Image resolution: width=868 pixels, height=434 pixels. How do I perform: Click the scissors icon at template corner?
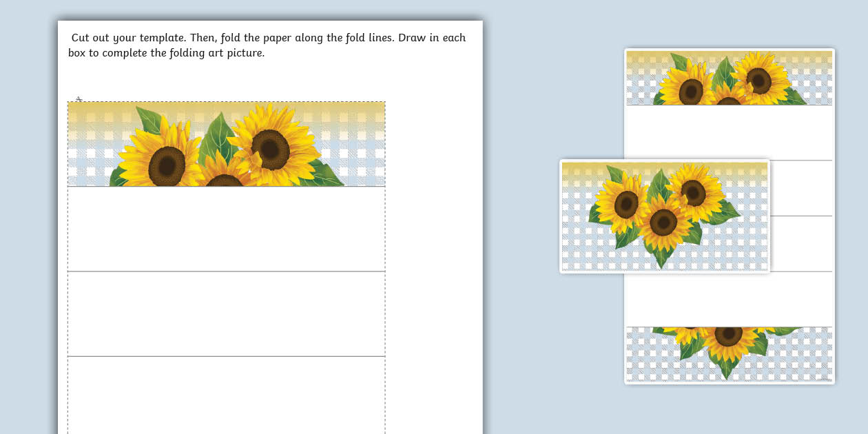pos(79,100)
